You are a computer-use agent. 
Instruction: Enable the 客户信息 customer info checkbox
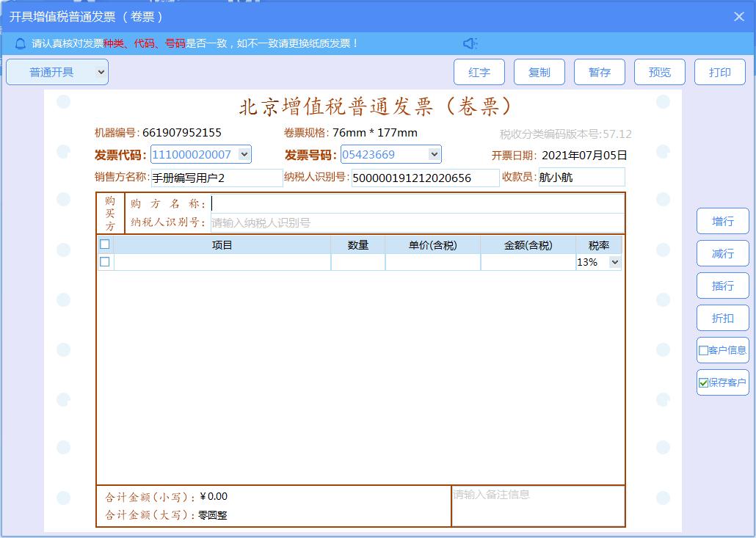click(x=702, y=351)
